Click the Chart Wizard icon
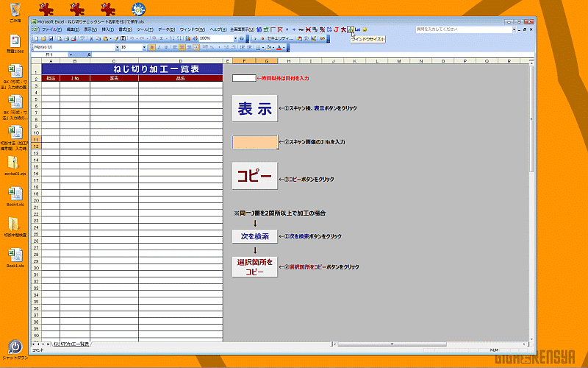 [x=188, y=38]
